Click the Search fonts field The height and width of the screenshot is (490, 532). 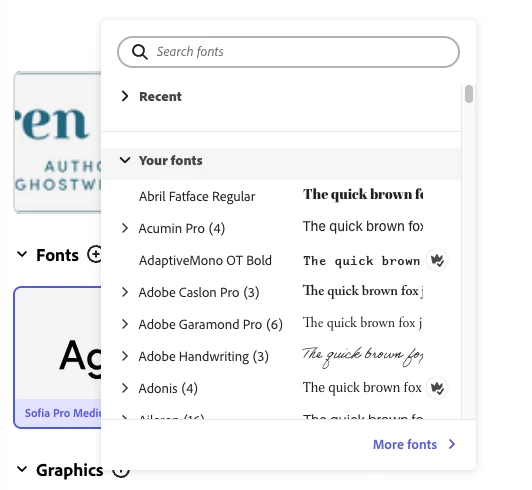pyautogui.click(x=288, y=52)
